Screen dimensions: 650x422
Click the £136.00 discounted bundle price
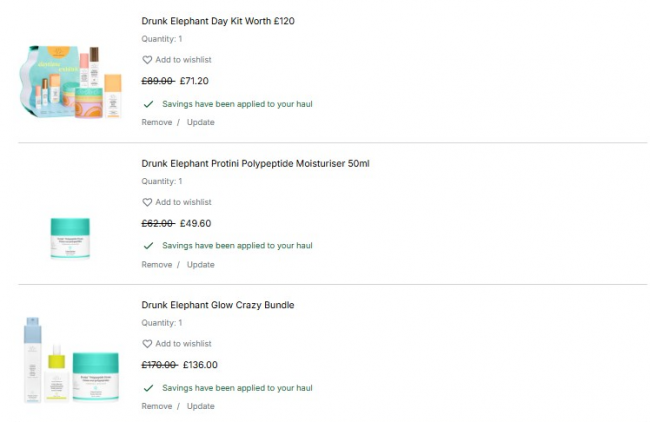(x=200, y=365)
